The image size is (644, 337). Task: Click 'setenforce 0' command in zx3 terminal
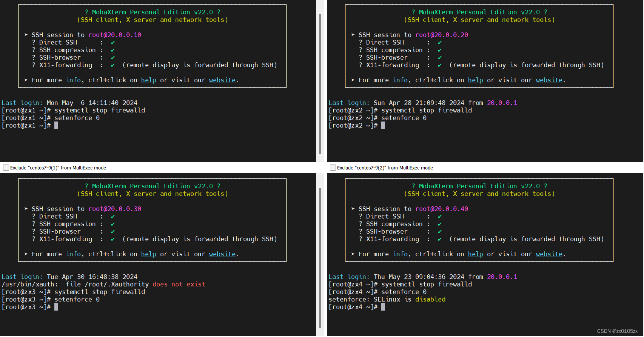click(x=77, y=300)
